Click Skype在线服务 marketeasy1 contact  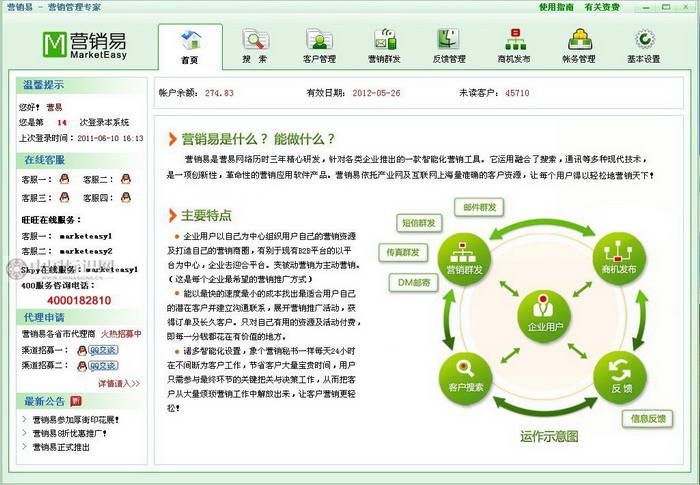point(112,270)
